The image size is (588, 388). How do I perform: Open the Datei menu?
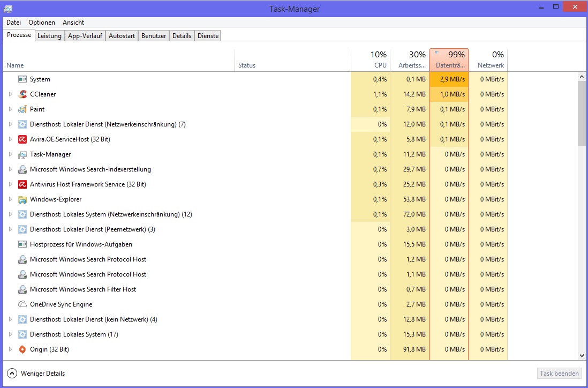pyautogui.click(x=13, y=23)
